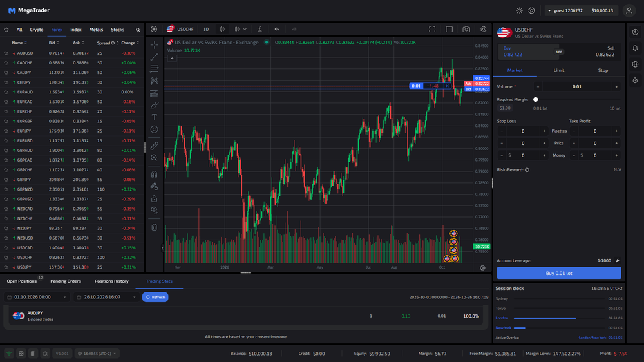Favorite the USDCHF star
This screenshot has height=362, width=644.
(6, 257)
